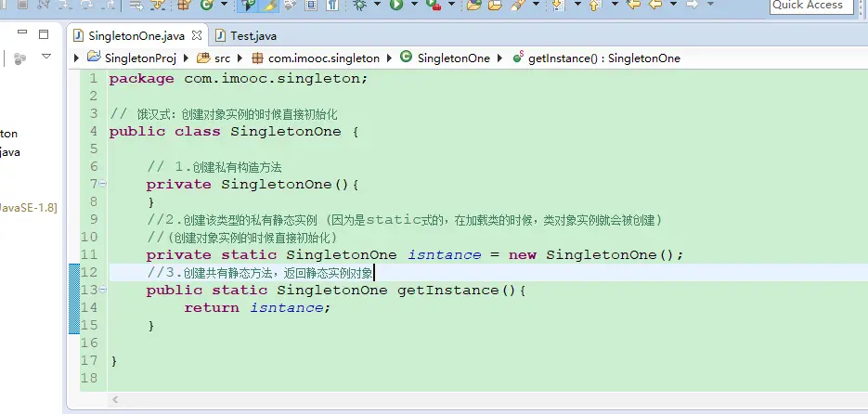Click the Previous Annotation up-arrow icon
Screen dimensions: 868x414
coord(596,5)
